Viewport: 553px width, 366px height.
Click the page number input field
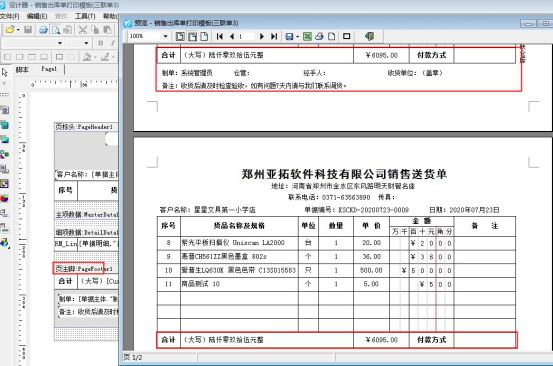point(246,36)
